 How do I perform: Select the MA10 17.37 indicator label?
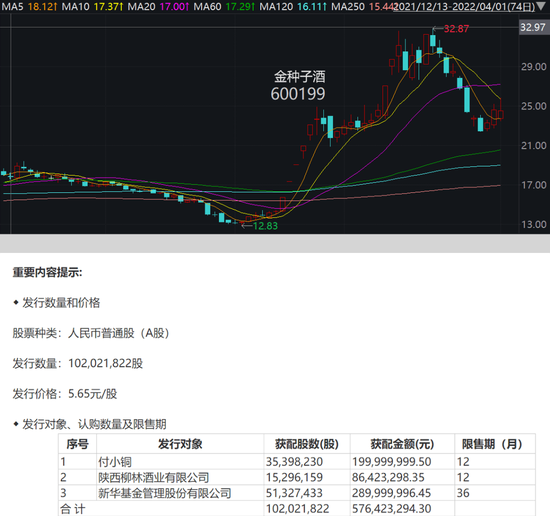(x=92, y=6)
